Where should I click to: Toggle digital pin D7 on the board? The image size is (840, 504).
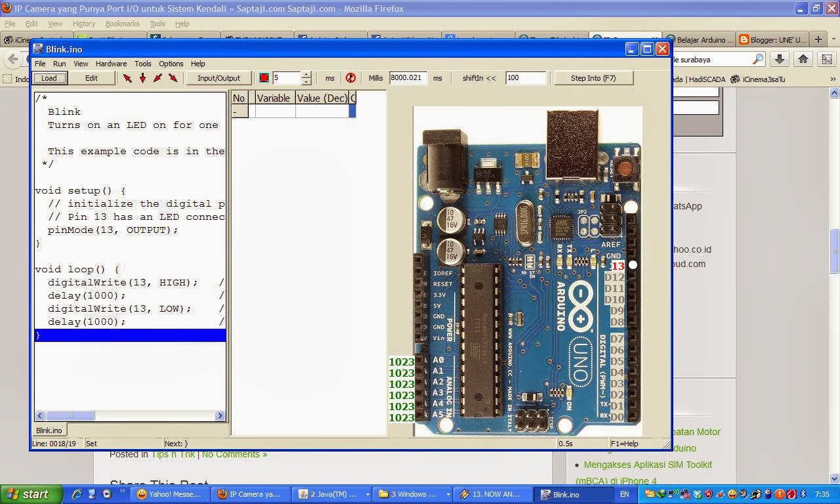pyautogui.click(x=617, y=339)
